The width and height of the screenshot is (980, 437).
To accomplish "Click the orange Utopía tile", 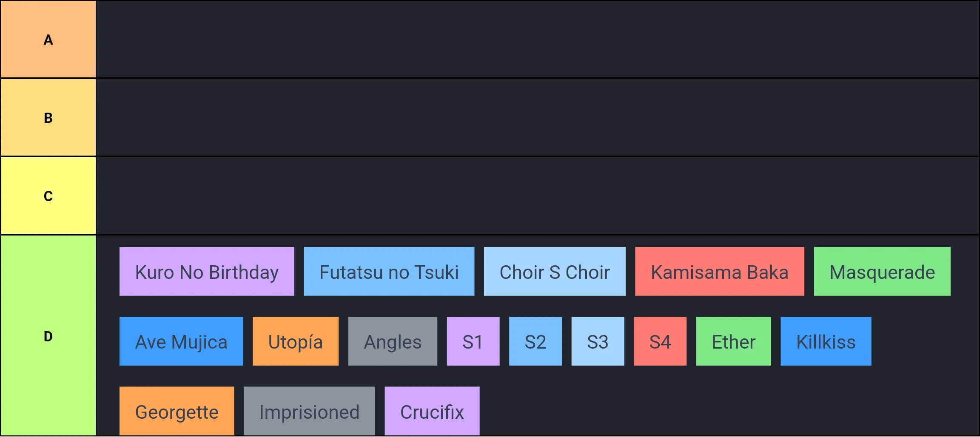I will point(296,341).
